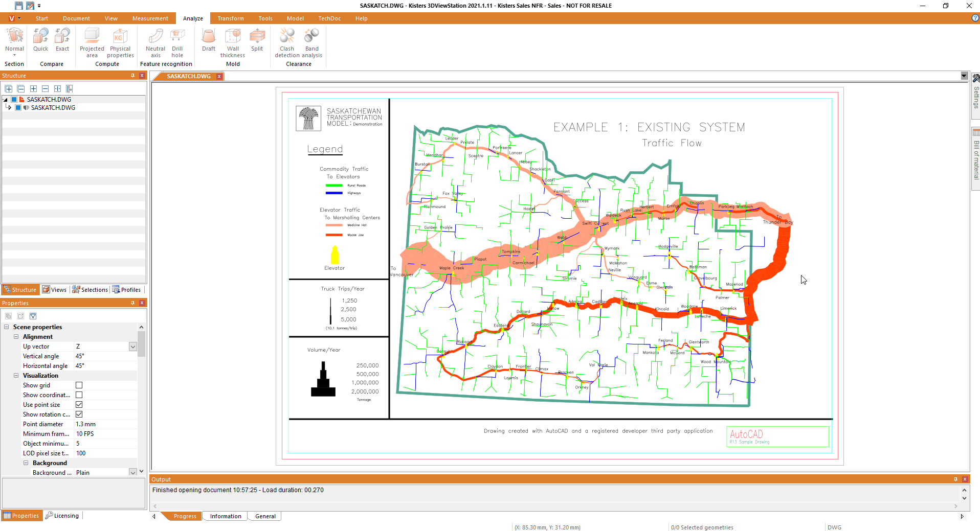The width and height of the screenshot is (980, 531).
Task: Click the help question mark icon
Action: (975, 18)
